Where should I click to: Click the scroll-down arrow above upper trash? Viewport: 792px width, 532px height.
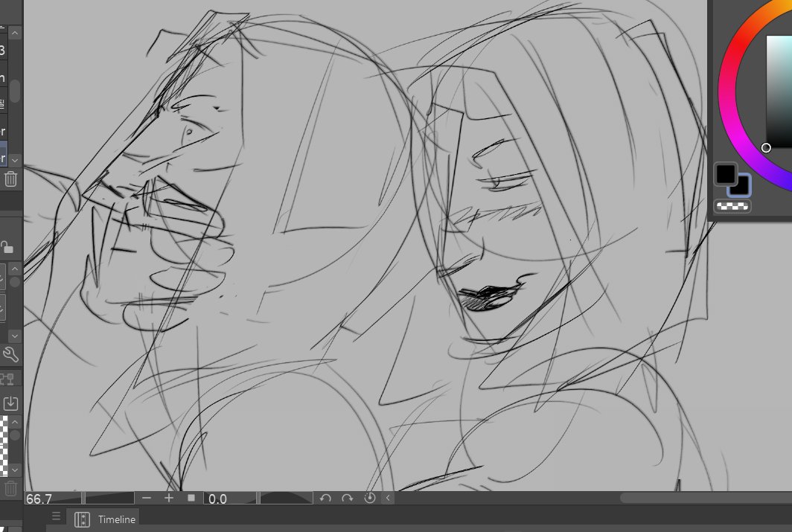(15, 160)
